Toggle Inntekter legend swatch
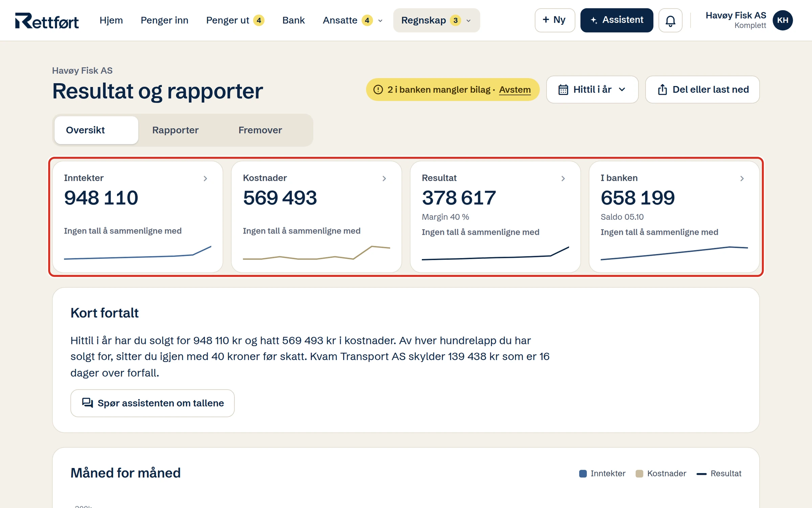This screenshot has height=508, width=812. pos(583,473)
